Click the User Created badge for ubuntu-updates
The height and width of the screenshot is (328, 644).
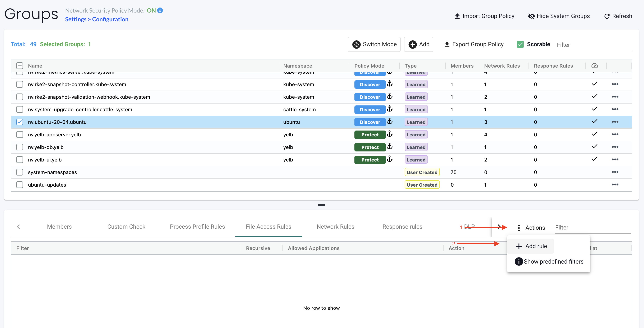422,185
